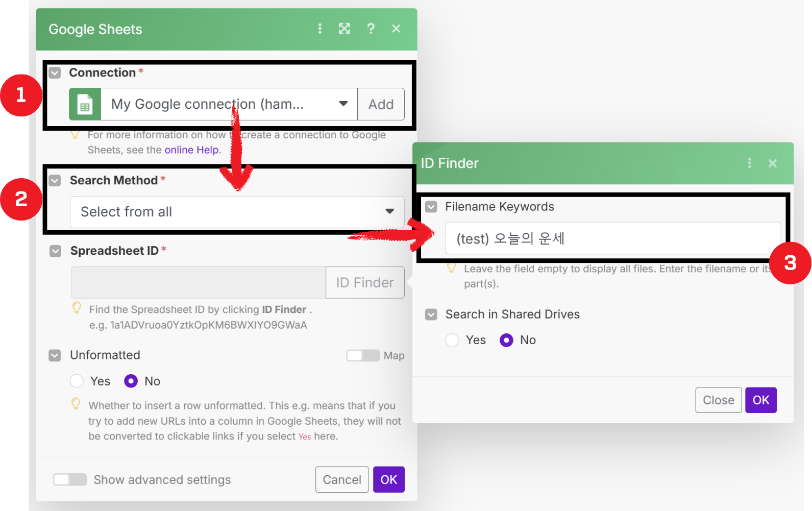Screen dimensions: 812x511
Task: Click the Spreadsheet ID hint lightbulb icon
Action: click(77, 308)
